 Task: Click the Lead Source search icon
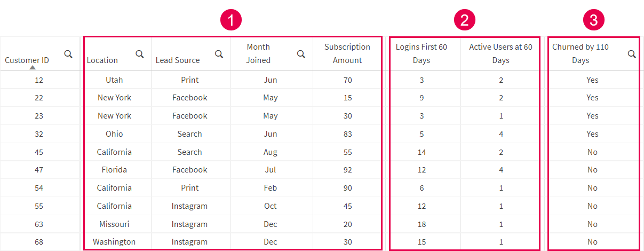point(219,54)
